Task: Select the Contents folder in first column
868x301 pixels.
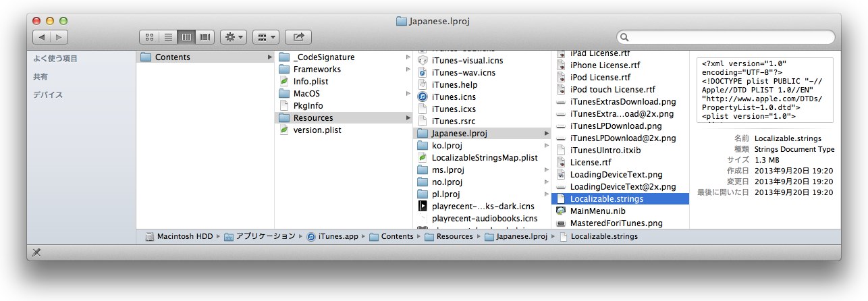Action: (205, 57)
